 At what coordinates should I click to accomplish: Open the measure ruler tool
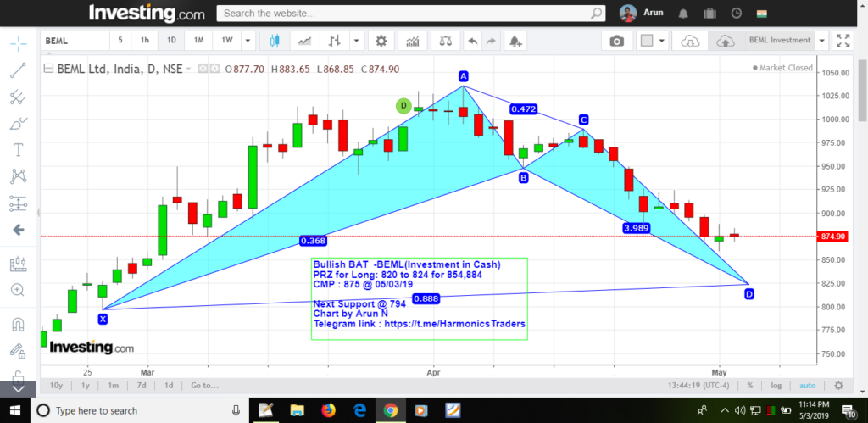click(19, 264)
